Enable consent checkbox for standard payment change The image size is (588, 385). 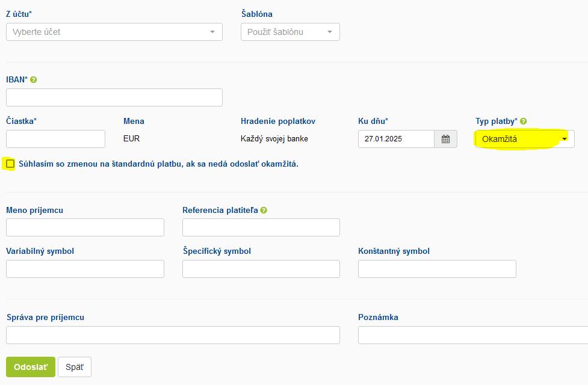[x=10, y=164]
